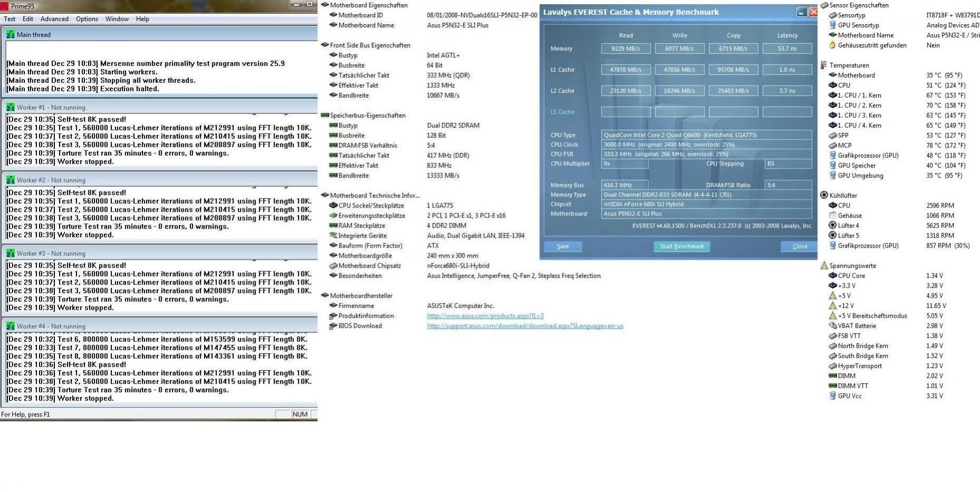Click the BIOS Download row icon

click(x=333, y=326)
